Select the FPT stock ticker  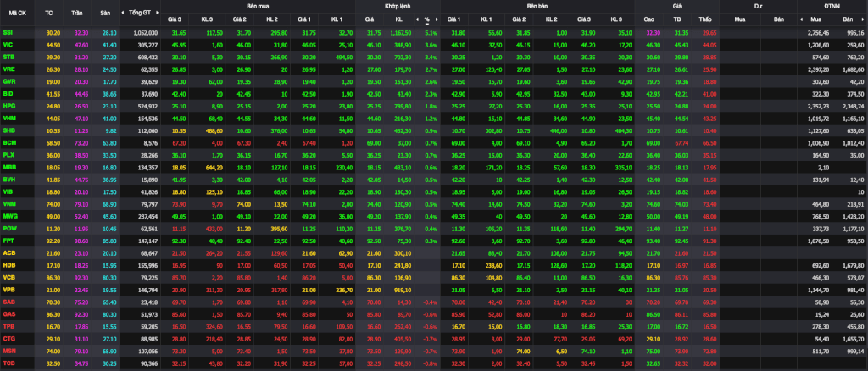[x=8, y=241]
